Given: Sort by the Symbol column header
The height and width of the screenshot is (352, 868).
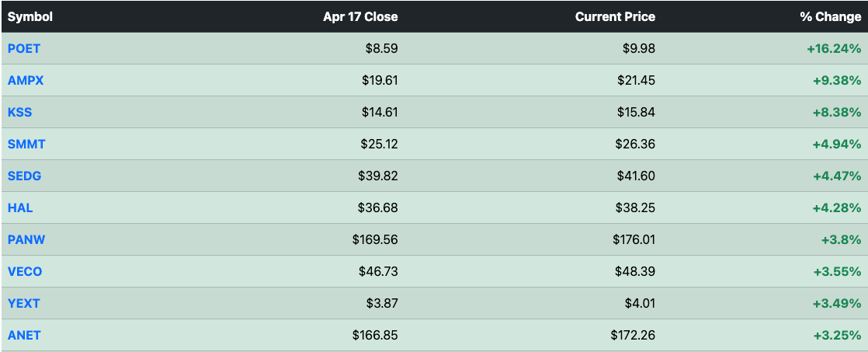Looking at the screenshot, I should [x=30, y=16].
